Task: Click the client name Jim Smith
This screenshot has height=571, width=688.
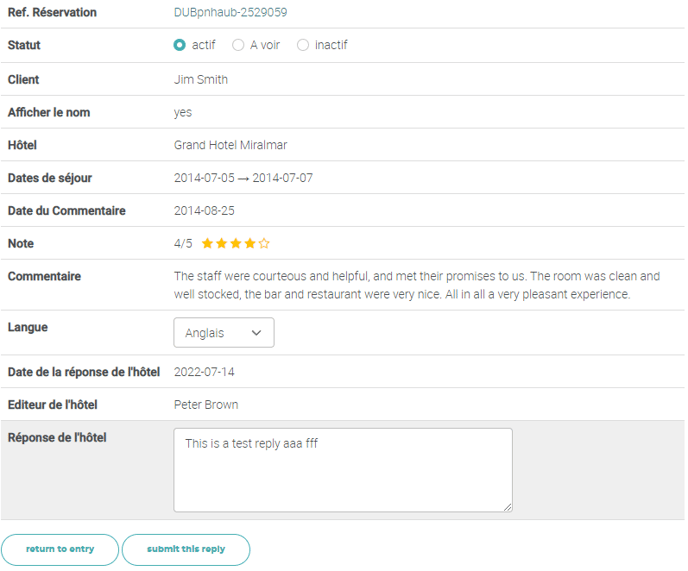Action: pyautogui.click(x=201, y=79)
